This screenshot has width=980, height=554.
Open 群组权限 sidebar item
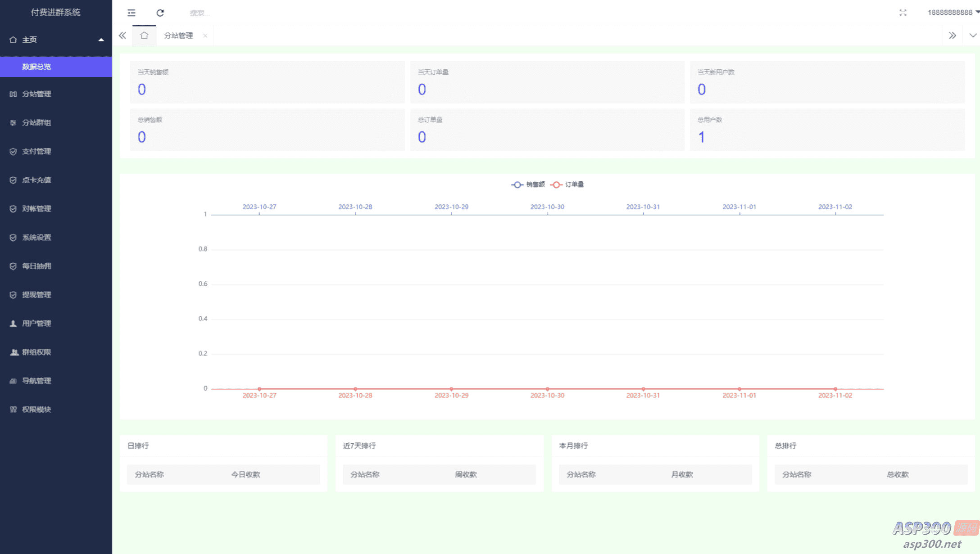point(36,352)
